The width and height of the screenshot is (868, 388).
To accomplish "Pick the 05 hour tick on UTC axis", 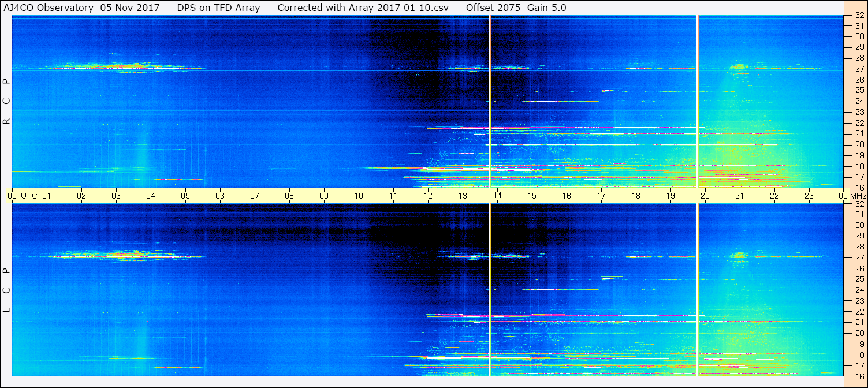I will (x=185, y=196).
